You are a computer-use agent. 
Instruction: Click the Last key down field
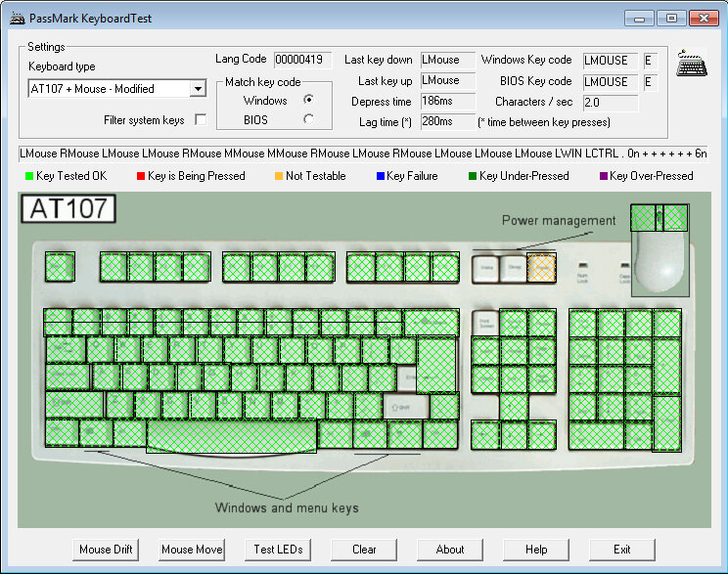(x=448, y=60)
